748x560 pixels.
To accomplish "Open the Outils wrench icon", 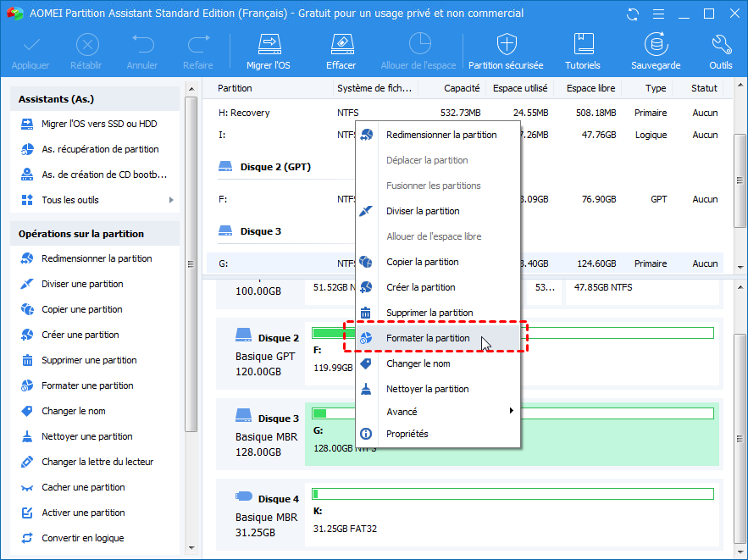I will tap(721, 45).
